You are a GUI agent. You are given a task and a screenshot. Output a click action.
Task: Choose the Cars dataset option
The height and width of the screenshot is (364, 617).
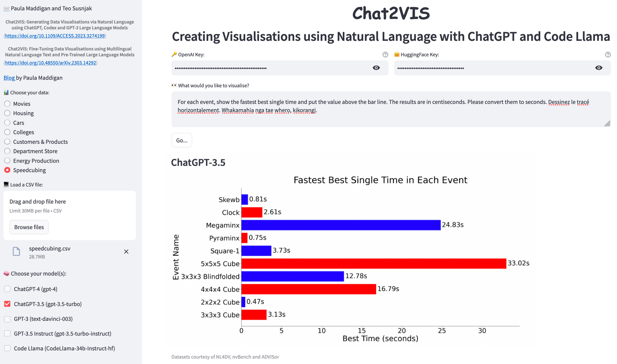(x=7, y=122)
